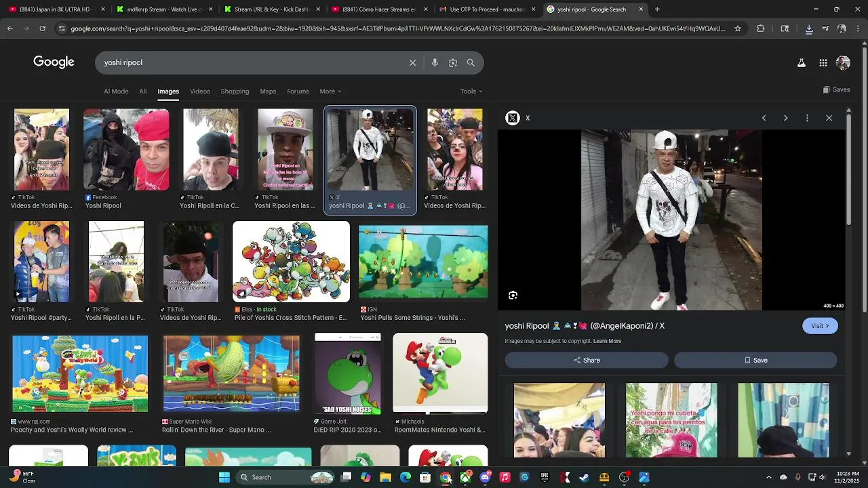The width and height of the screenshot is (868, 488).
Task: Open the Rollin' Down the River thumbnail
Action: pyautogui.click(x=231, y=373)
